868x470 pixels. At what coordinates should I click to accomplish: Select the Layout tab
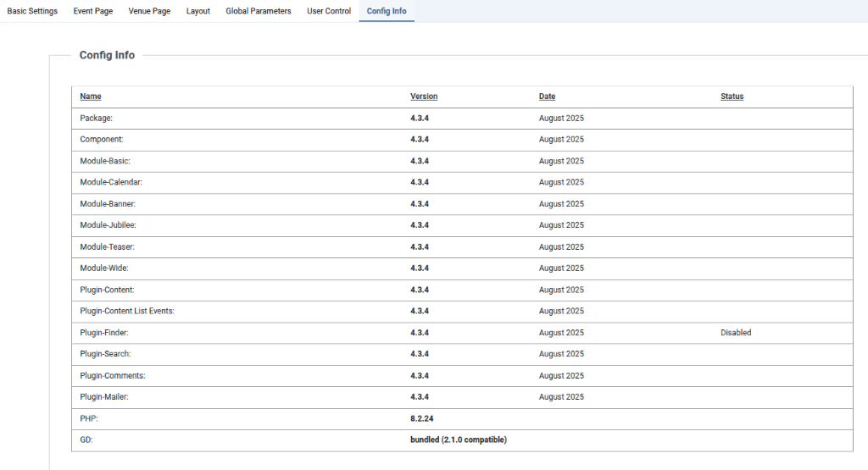click(198, 11)
